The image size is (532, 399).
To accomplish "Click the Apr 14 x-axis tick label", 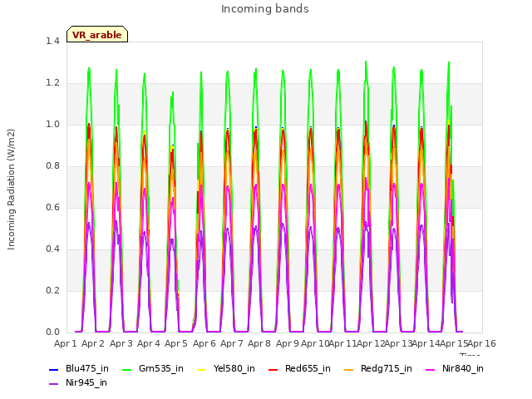I will (x=426, y=343).
